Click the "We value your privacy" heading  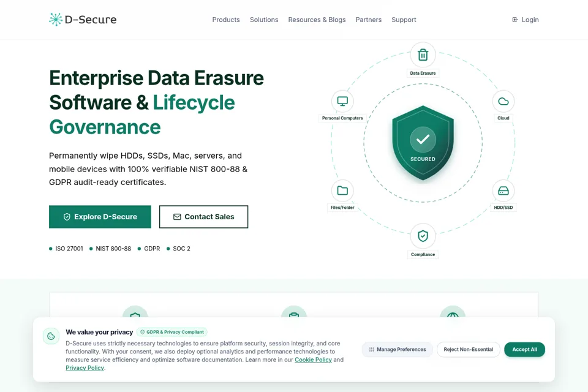point(99,332)
